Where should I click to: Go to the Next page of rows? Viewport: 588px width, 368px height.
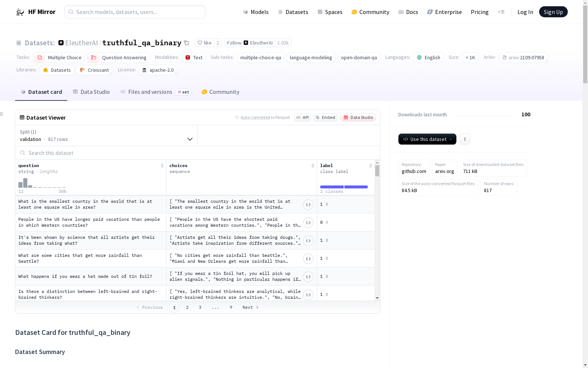point(251,307)
